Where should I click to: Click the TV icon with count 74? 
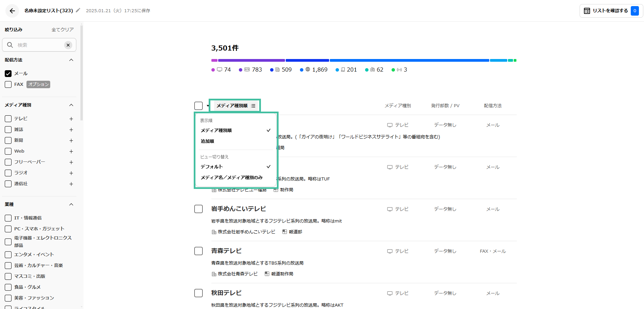[x=220, y=70]
